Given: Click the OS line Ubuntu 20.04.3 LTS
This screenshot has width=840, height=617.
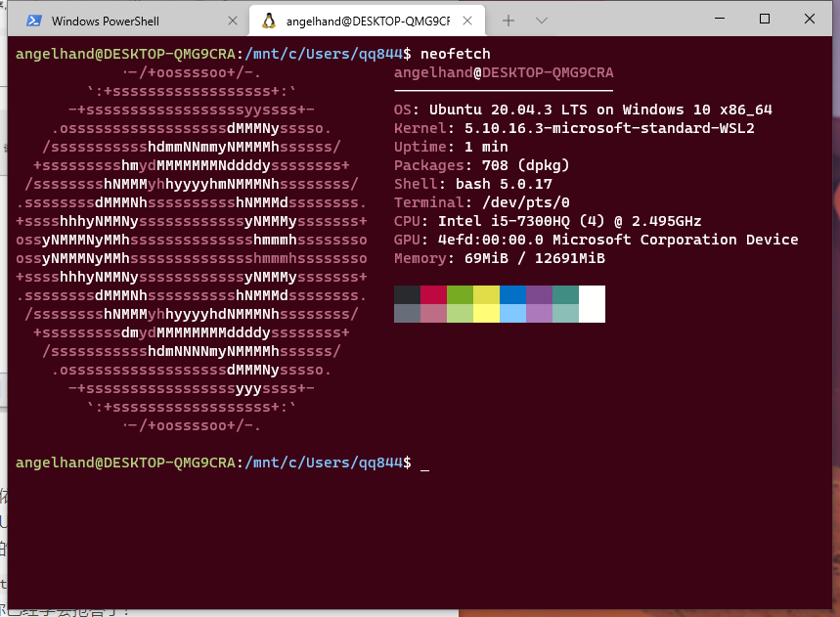Looking at the screenshot, I should coord(583,110).
